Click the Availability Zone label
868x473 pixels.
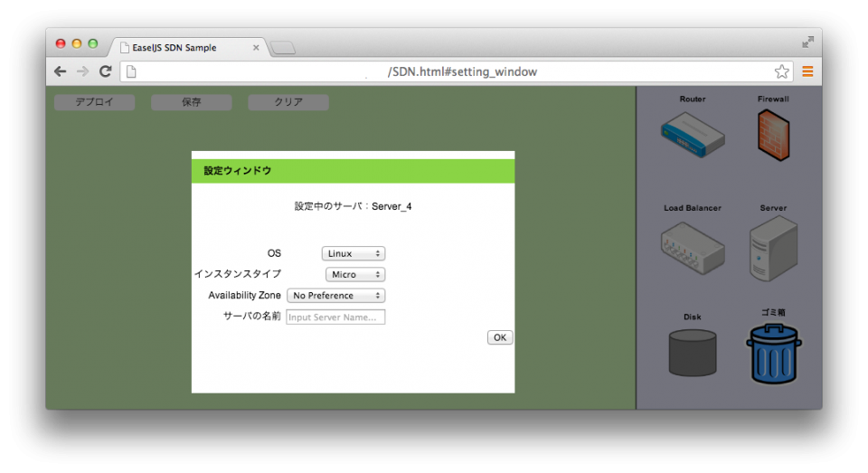point(244,295)
